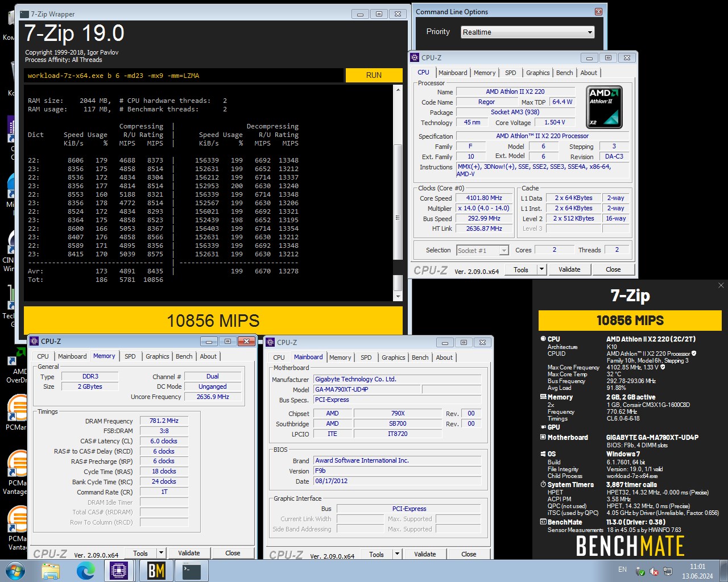Click the Uncore Frequency 2636.9 MHz value
728x582 pixels.
213,397
